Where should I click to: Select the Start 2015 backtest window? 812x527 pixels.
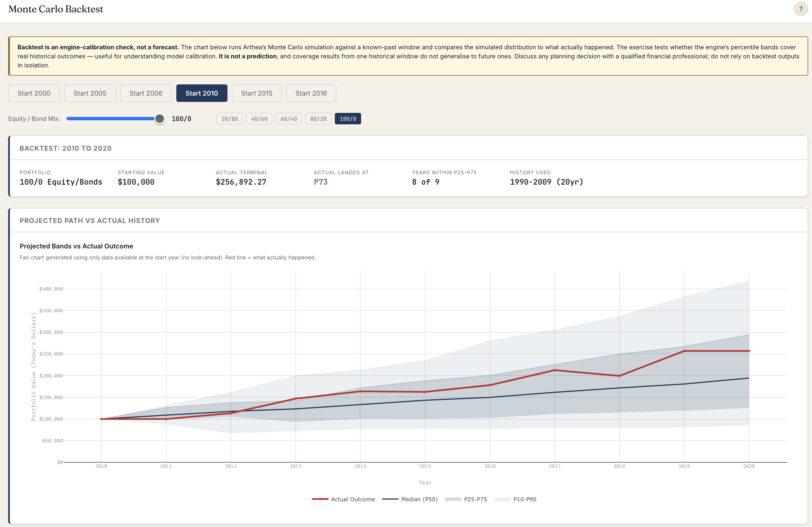[x=257, y=93]
